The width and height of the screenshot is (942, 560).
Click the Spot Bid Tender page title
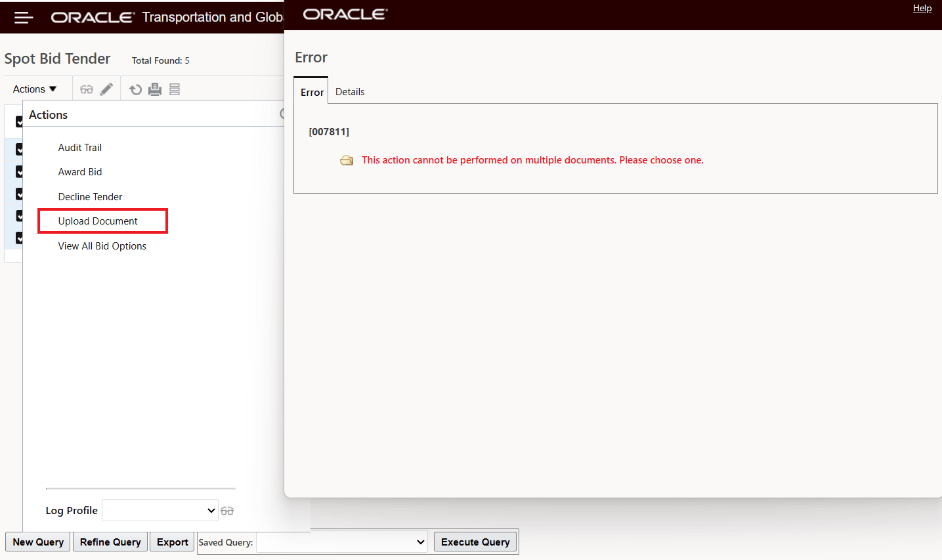[x=58, y=59]
